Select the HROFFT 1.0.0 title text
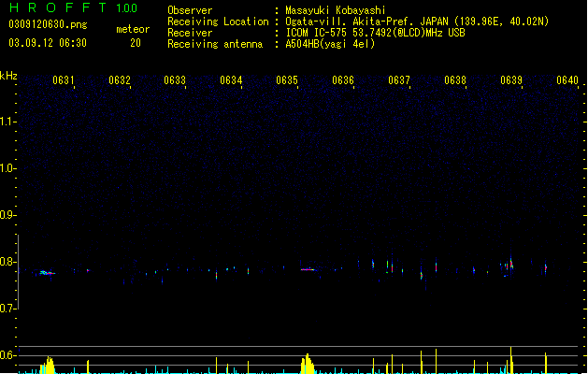This screenshot has width=588, height=374. tap(74, 7)
